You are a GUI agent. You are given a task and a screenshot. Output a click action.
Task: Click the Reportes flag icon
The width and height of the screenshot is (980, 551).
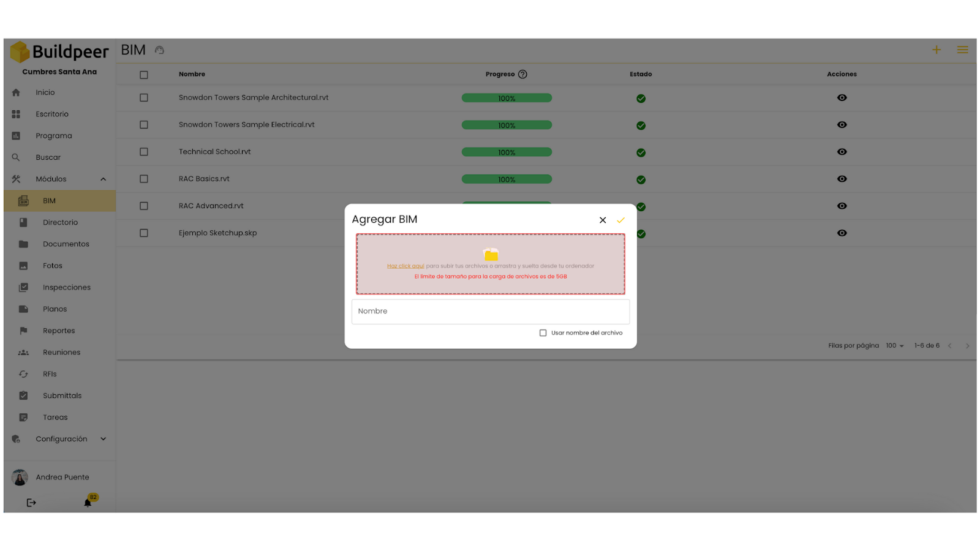[x=23, y=331]
